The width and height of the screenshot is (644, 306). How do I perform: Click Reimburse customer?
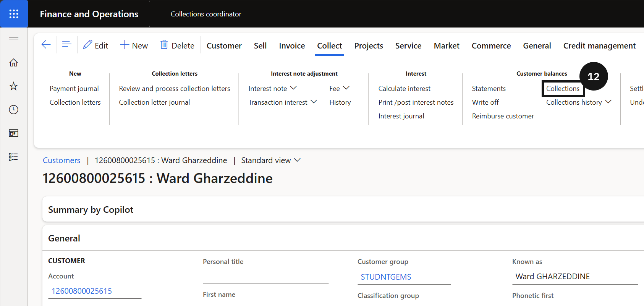[503, 116]
